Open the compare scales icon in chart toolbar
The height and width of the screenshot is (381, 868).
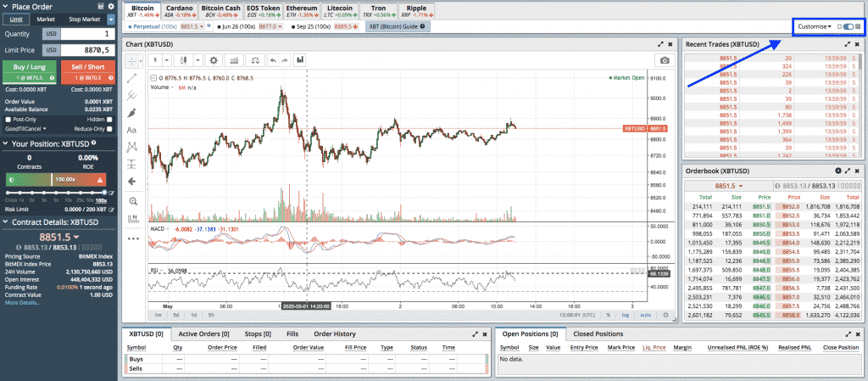click(x=255, y=59)
